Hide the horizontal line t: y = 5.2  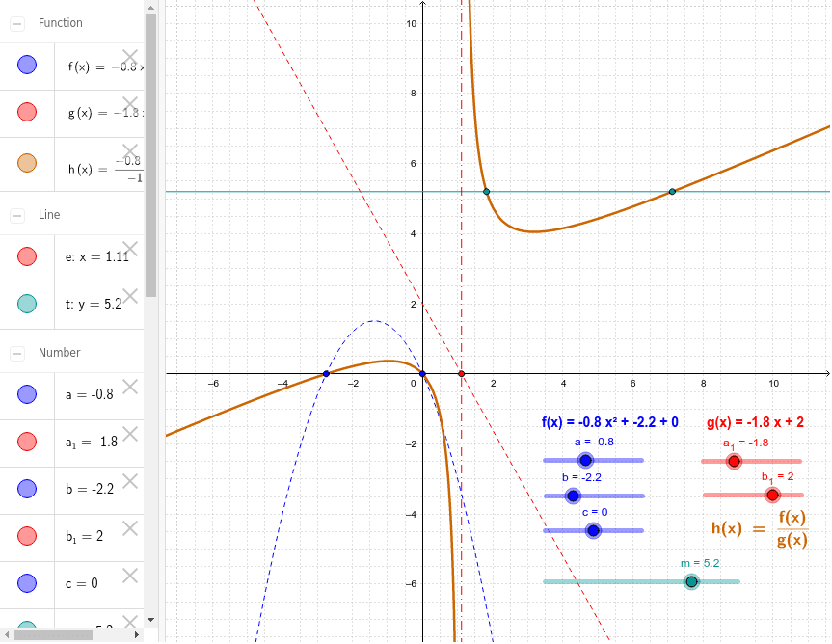[27, 303]
